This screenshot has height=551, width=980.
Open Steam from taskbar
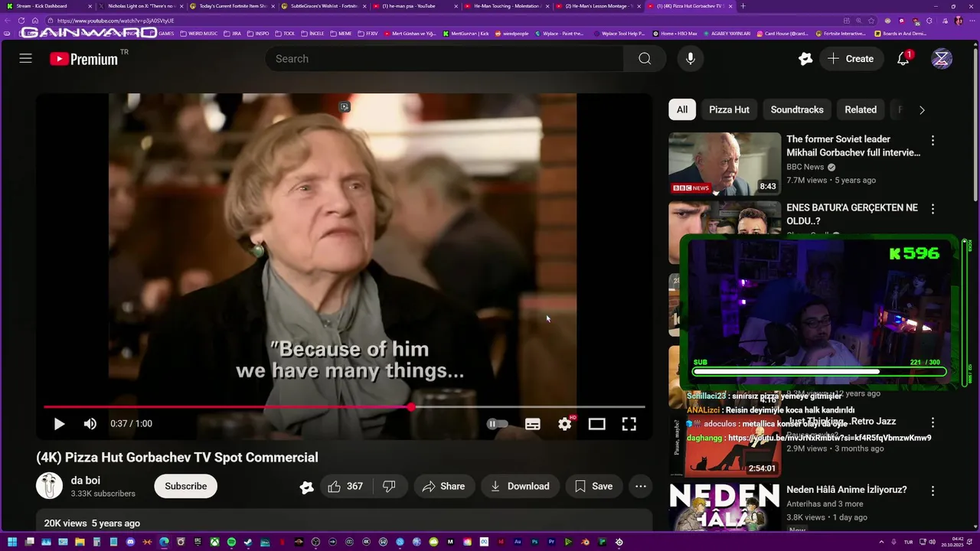point(248,542)
